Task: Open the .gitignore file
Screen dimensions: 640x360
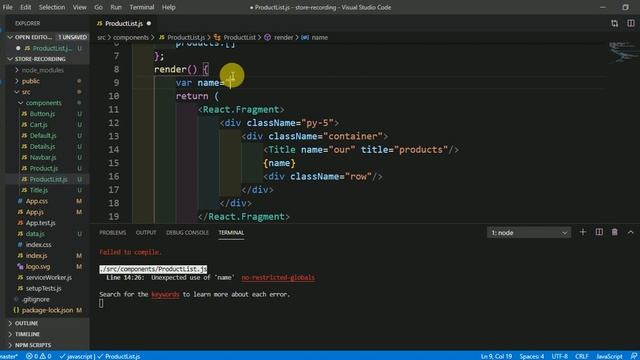Action: point(36,299)
